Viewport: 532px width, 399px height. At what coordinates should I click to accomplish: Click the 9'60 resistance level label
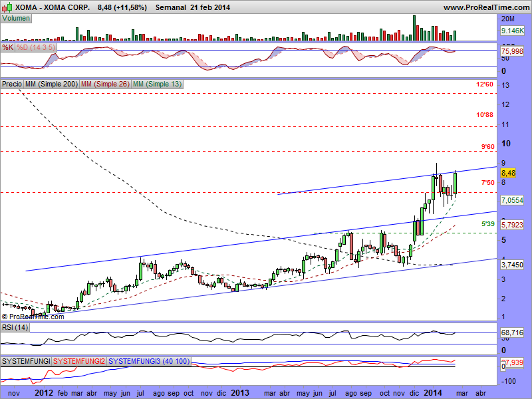click(x=487, y=147)
